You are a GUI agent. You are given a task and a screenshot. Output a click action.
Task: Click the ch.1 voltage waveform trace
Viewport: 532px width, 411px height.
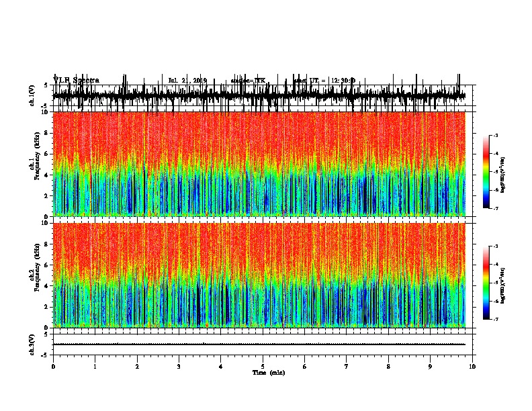[259, 95]
